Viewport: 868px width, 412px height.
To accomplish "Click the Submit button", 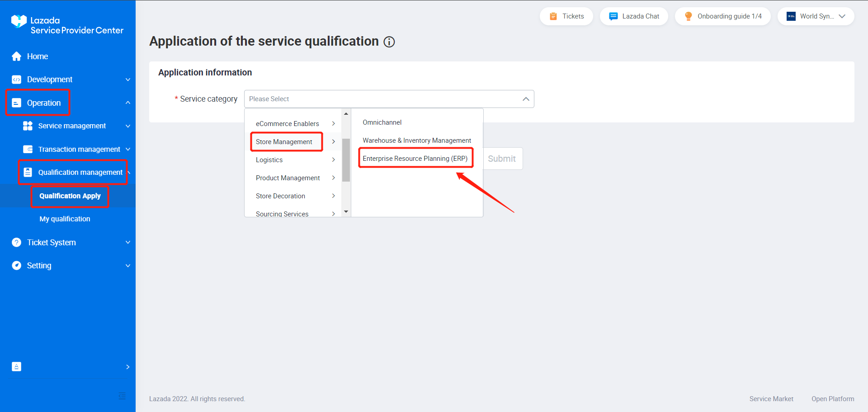I will pos(502,159).
